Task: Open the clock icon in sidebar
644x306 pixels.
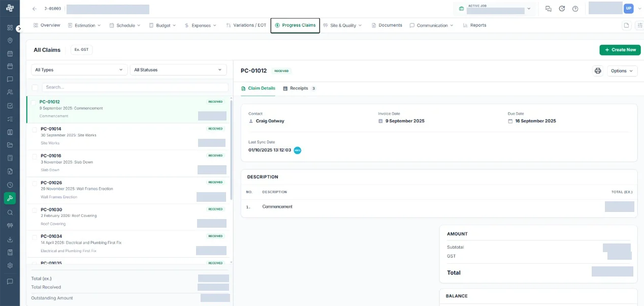Action: [10, 185]
